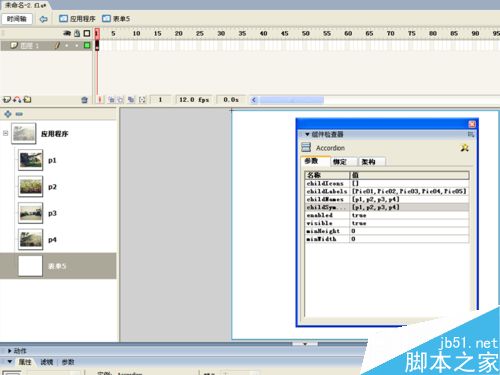This screenshot has height=375, width=500.
Task: Switch to the 参数 tab in inspector
Action: 315,161
